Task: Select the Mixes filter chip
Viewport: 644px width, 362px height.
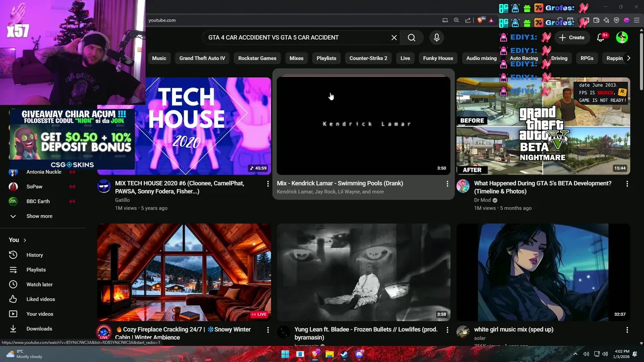Action: click(296, 58)
